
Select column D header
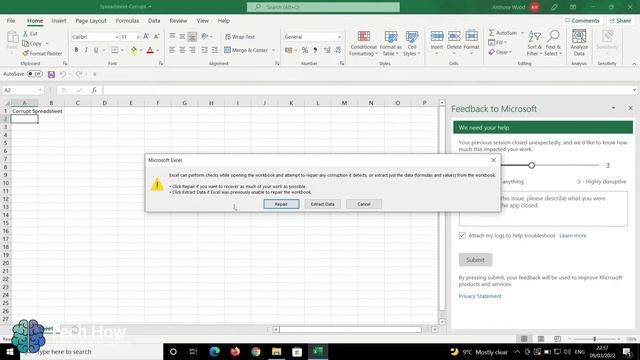pos(104,103)
